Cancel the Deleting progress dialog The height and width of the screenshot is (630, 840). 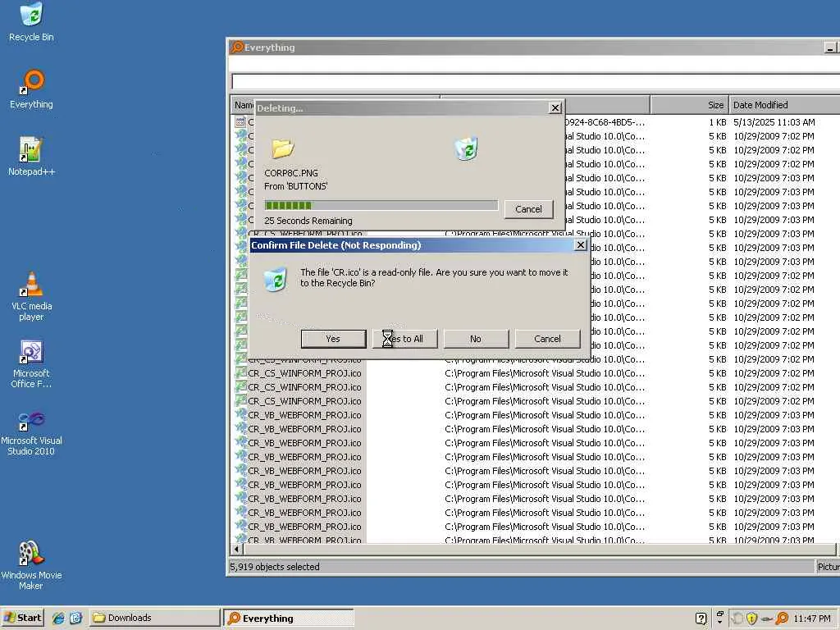tap(528, 209)
